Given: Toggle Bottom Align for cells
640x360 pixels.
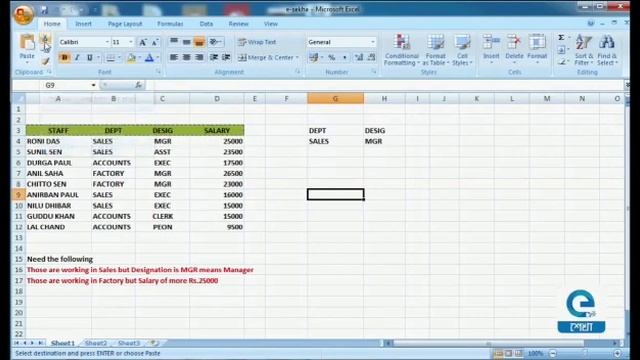Looking at the screenshot, I should point(199,42).
